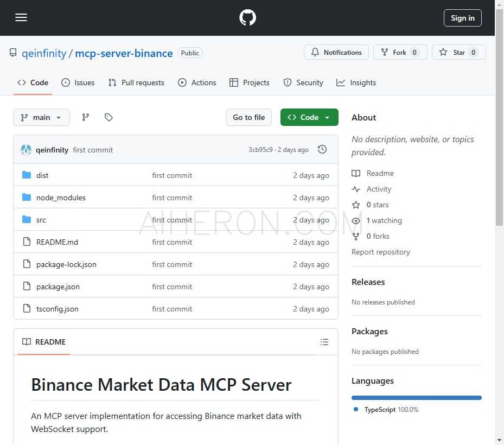Open the tsconfig.json file

[x=57, y=309]
